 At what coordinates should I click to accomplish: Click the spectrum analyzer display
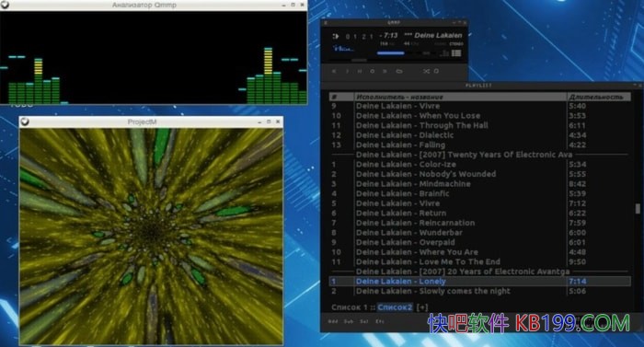[x=154, y=58]
